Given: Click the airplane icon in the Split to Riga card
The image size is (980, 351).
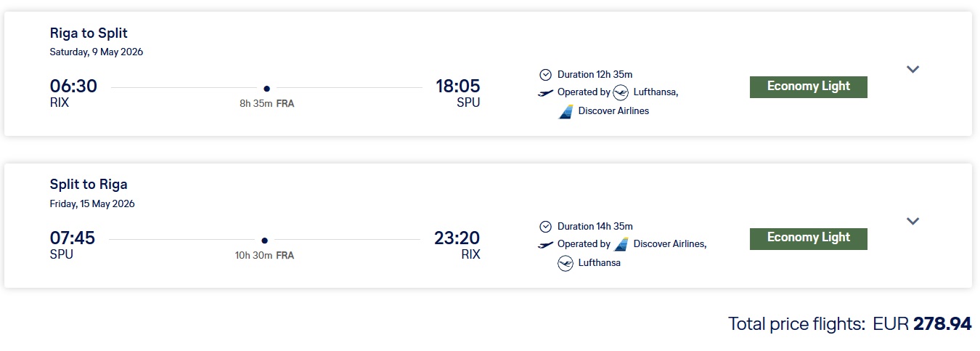Looking at the screenshot, I should point(546,244).
